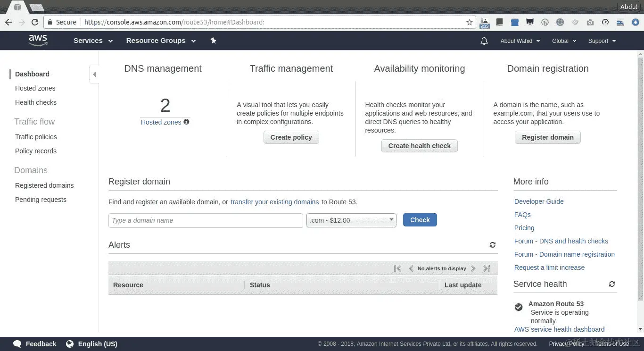The width and height of the screenshot is (644, 351).
Task: Go to first page of alerts
Action: click(x=397, y=268)
